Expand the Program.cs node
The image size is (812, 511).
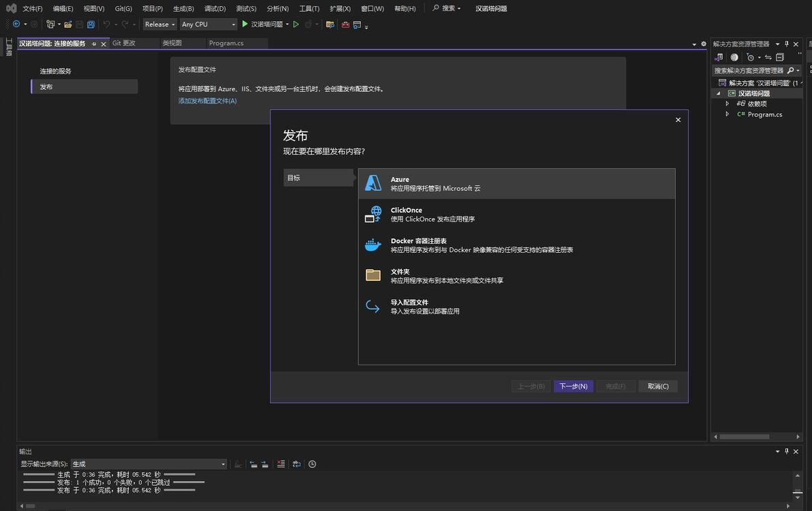pos(727,114)
